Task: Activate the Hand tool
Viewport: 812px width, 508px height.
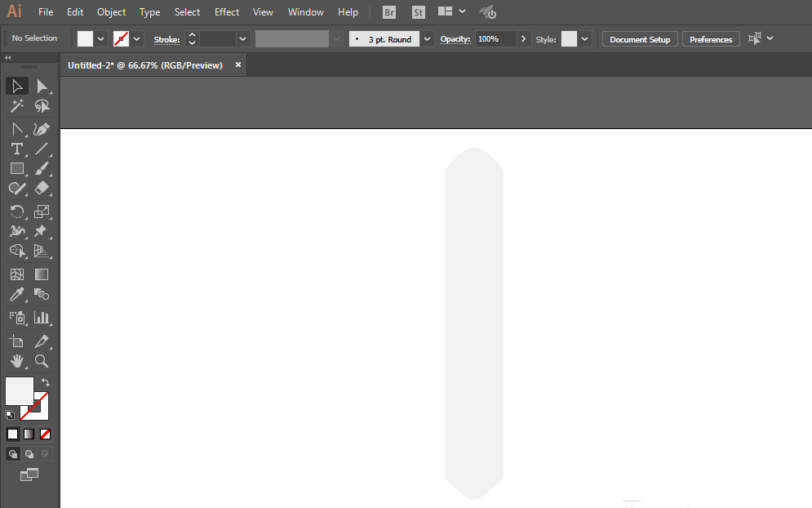Action: [16, 360]
